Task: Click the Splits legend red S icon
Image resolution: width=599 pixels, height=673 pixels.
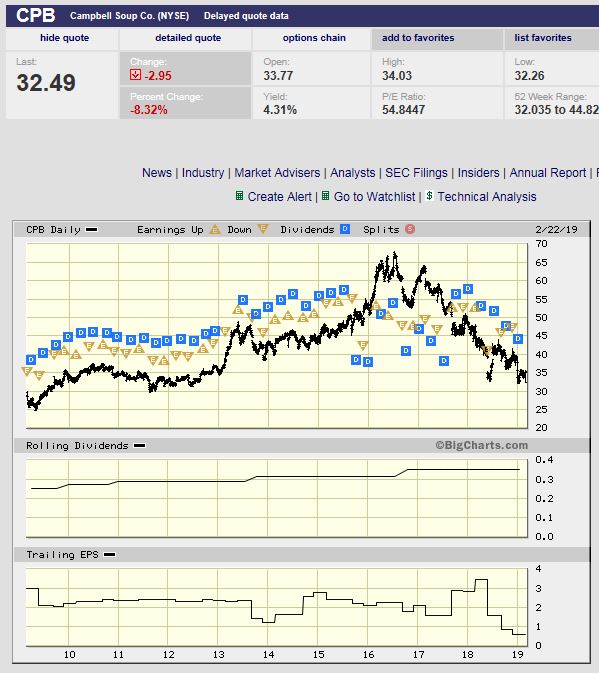Action: 410,229
